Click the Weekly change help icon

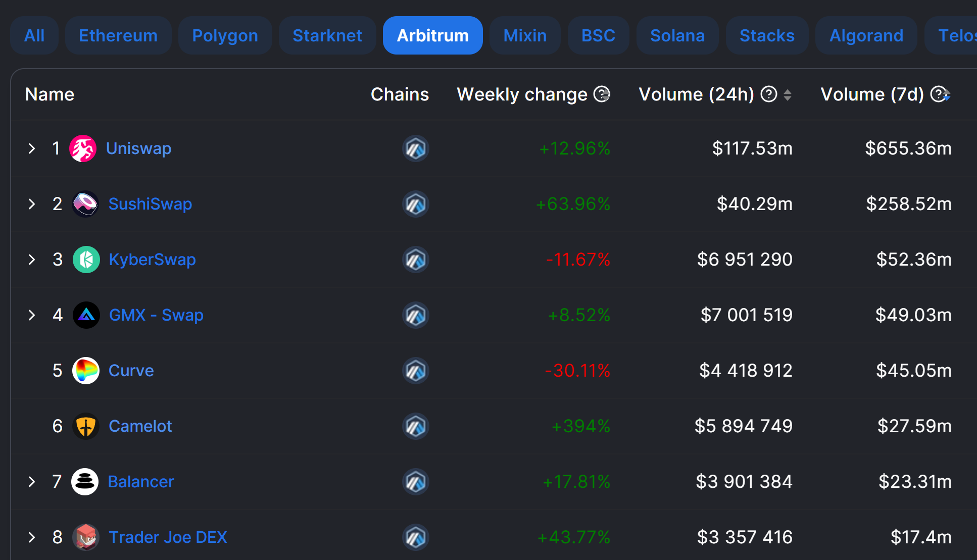[x=602, y=94]
